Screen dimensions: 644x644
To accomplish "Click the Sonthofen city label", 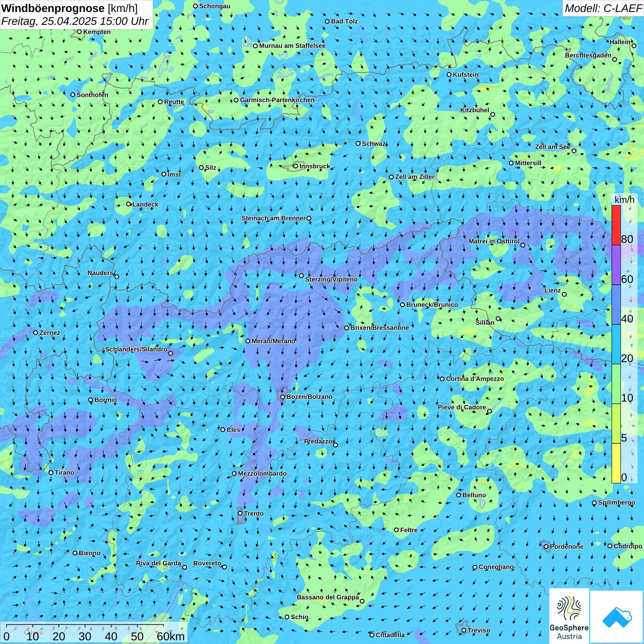I will 92,95.
